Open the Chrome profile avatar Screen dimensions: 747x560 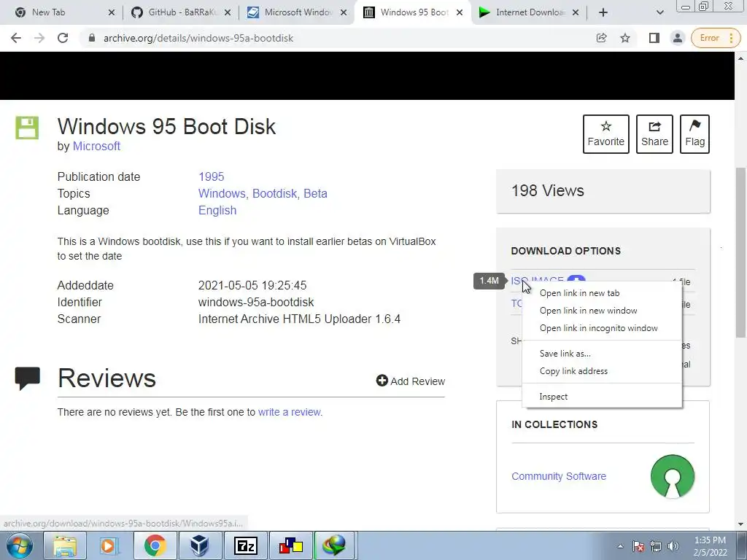(677, 38)
